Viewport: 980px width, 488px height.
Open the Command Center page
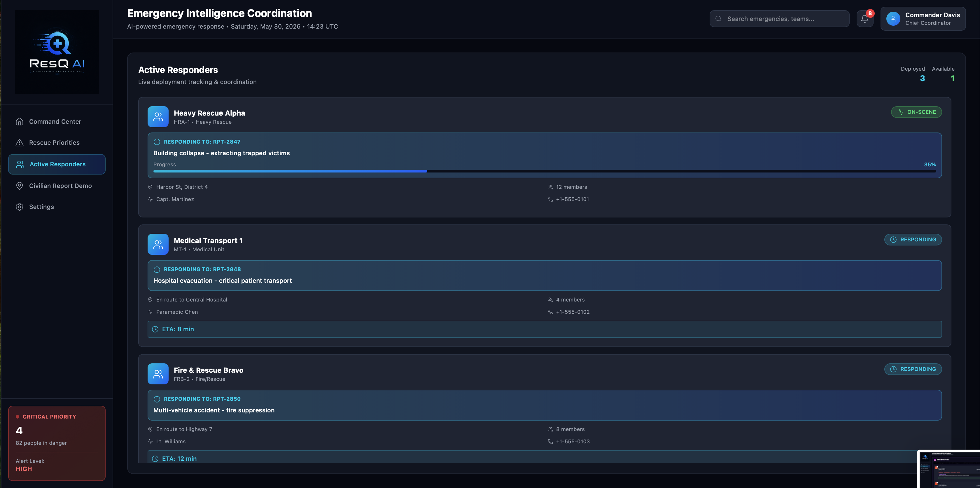(57, 121)
